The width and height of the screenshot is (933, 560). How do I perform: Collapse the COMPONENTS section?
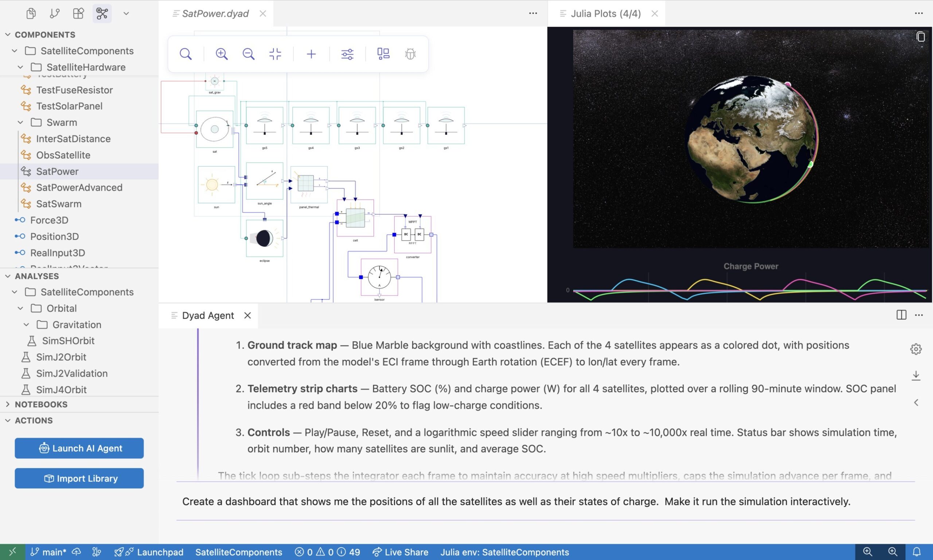[x=8, y=34]
